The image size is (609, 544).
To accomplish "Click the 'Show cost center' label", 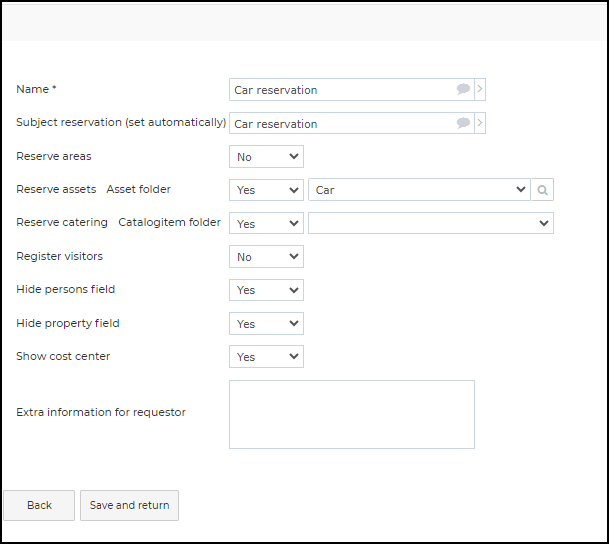I will pos(63,356).
